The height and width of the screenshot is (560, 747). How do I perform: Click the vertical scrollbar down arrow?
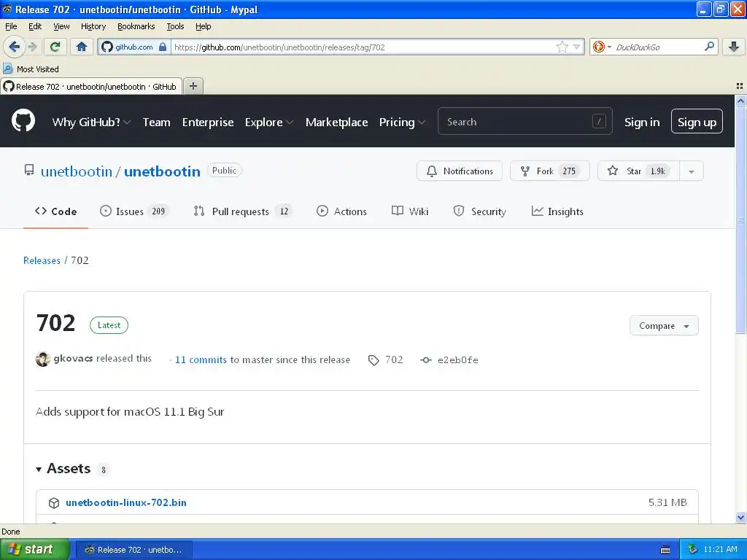pos(740,517)
